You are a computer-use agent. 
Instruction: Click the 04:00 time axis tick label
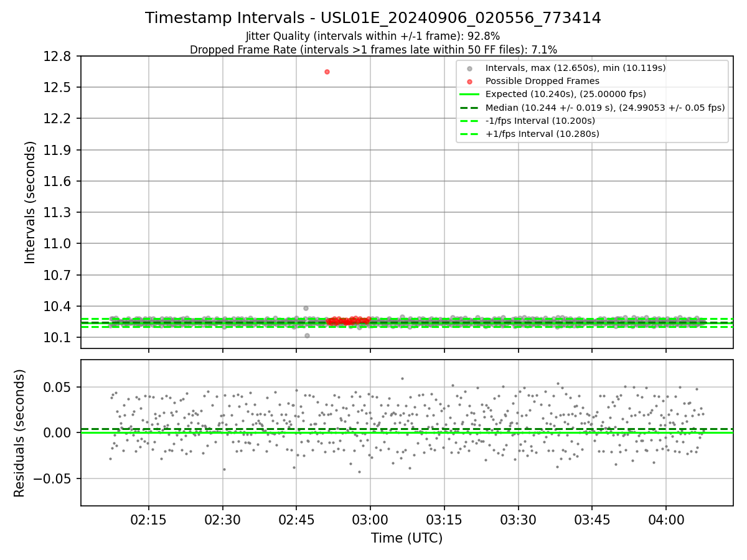pos(666,518)
